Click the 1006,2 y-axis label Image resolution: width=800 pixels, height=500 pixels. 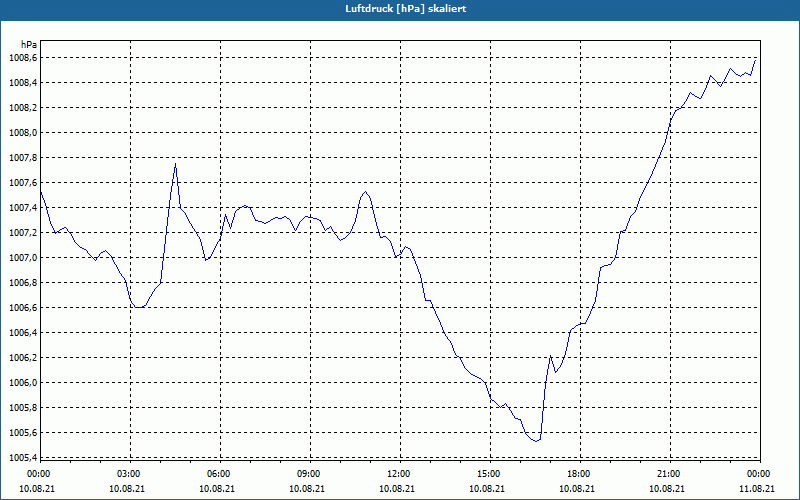pyautogui.click(x=22, y=358)
